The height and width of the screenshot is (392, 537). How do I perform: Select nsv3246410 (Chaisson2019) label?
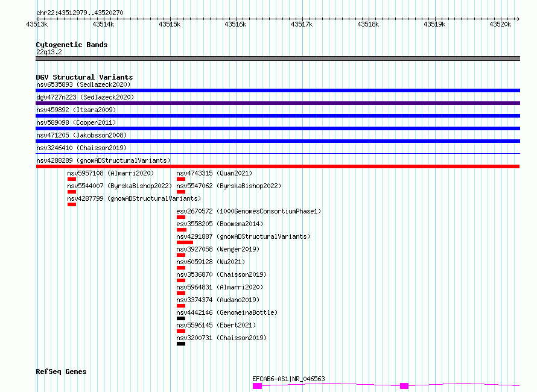[x=81, y=148]
